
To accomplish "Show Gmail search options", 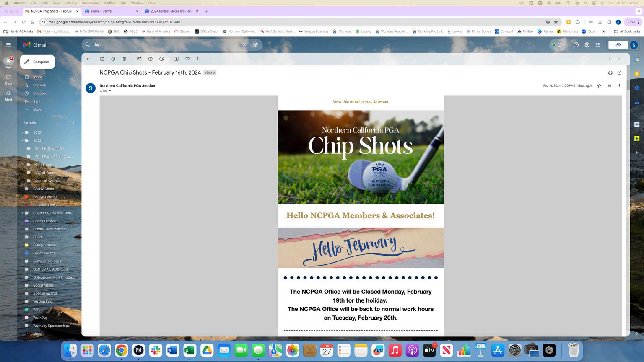I will click(x=255, y=44).
